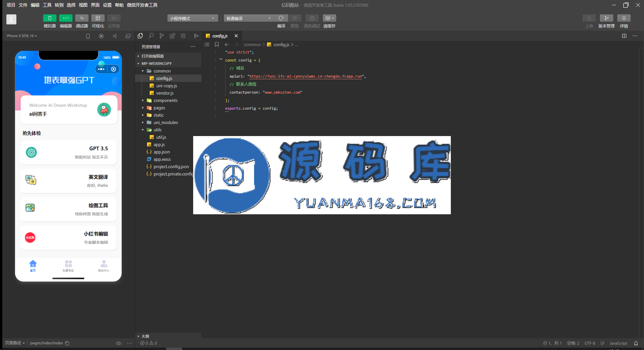Click the clear cache layers icon
644x350 pixels.
pos(329,18)
